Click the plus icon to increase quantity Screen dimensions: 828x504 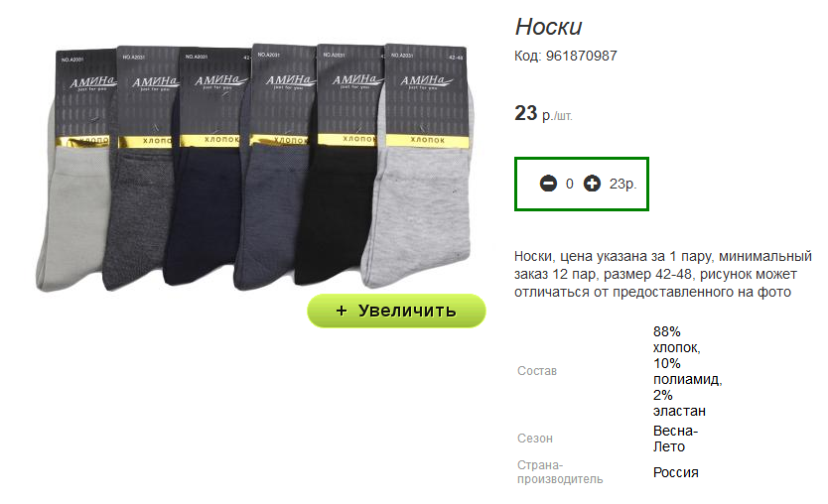pyautogui.click(x=592, y=184)
